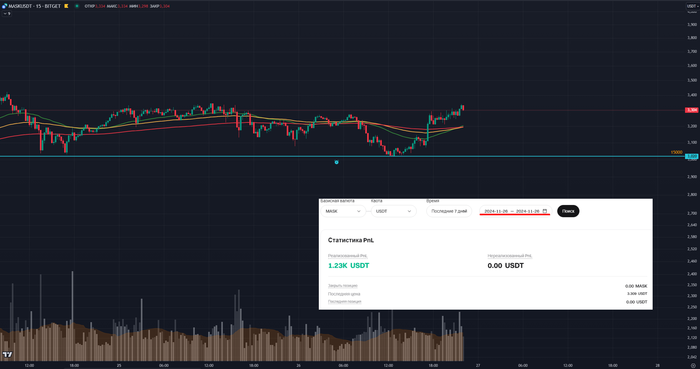Click the 2024-11-26 date range field
Screen dimensions: 700x369
(x=515, y=211)
